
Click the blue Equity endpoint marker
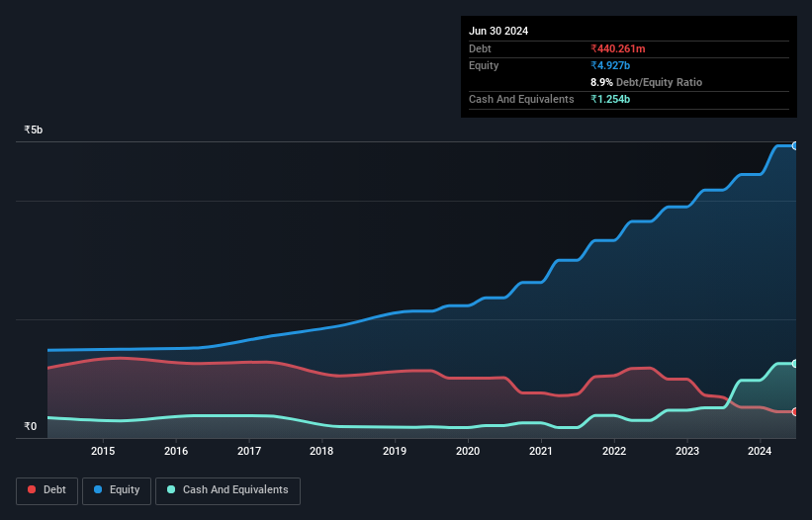coord(795,146)
